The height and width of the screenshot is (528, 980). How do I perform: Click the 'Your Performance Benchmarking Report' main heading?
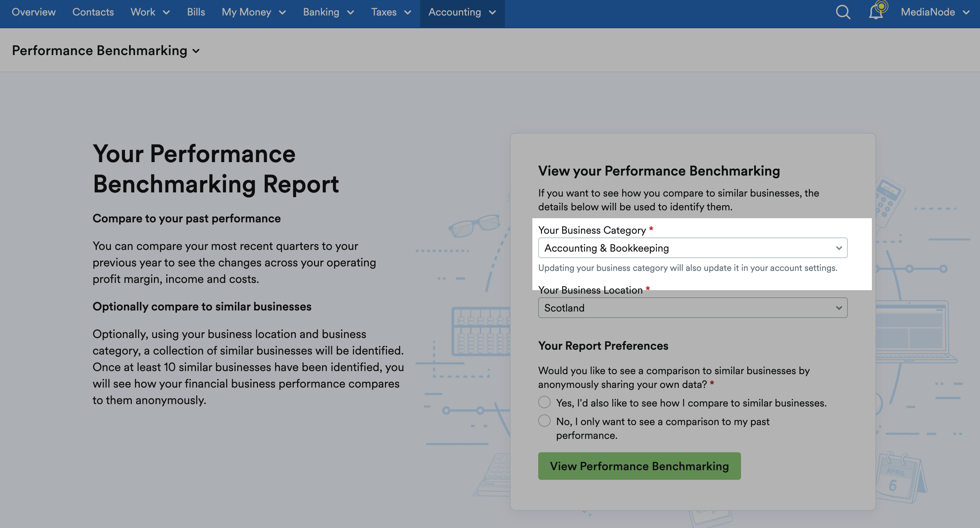[x=216, y=169]
